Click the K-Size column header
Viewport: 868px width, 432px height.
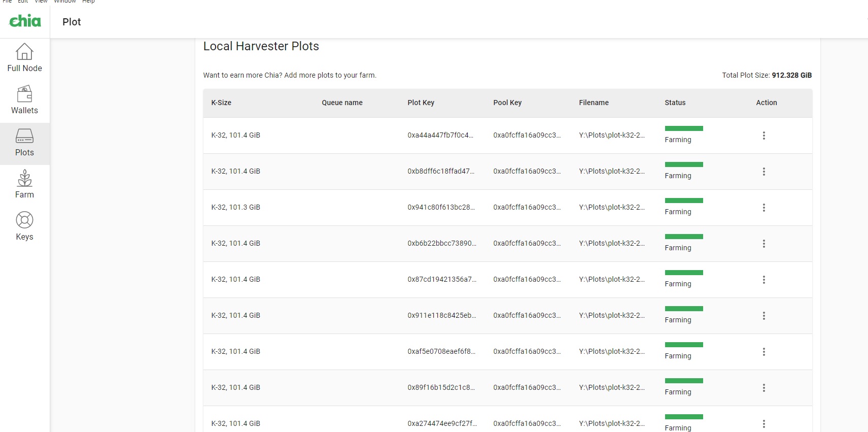click(x=221, y=103)
